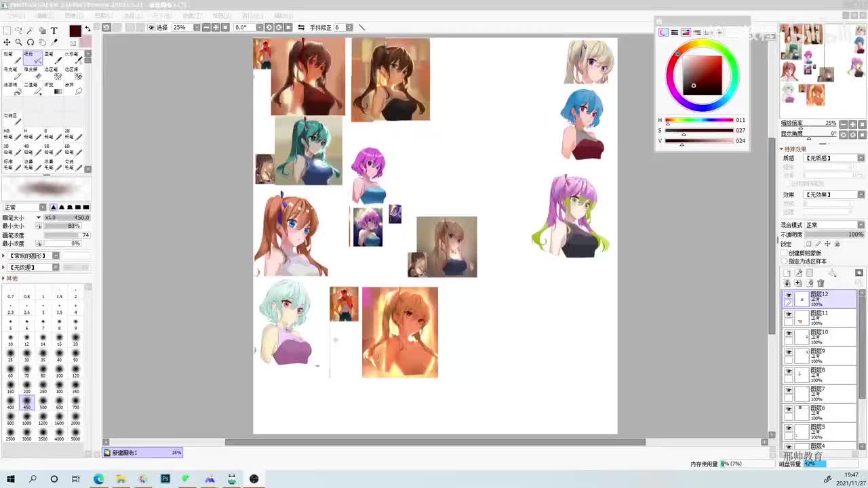Screen dimensions: 868x488
Task: Select the zoom magnifier tool
Action: (18, 42)
